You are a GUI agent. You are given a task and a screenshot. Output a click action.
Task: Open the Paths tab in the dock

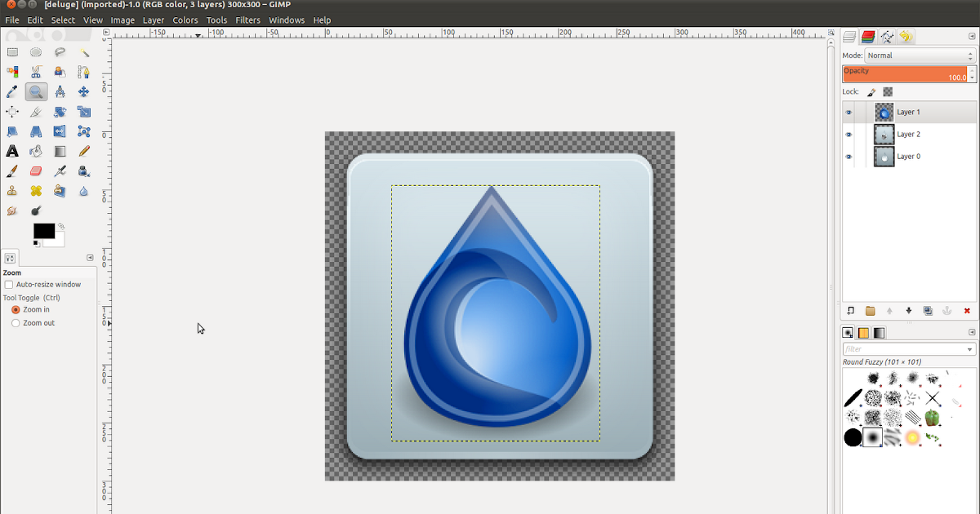click(887, 37)
